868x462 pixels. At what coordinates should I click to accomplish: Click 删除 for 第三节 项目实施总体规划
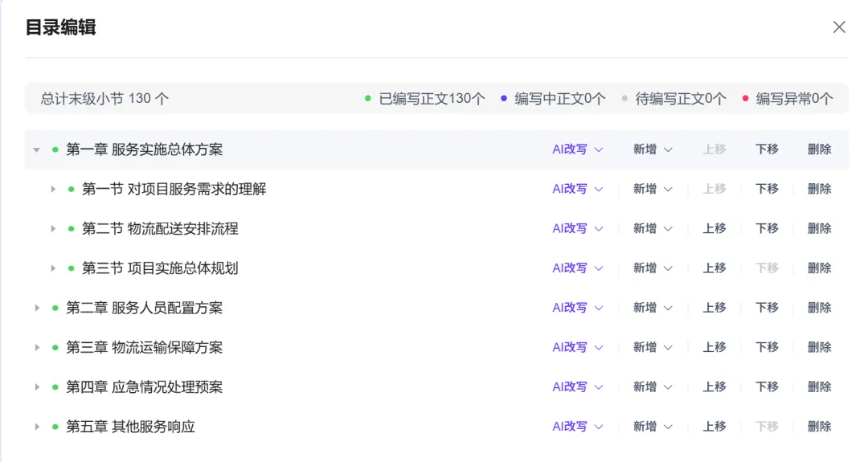819,268
